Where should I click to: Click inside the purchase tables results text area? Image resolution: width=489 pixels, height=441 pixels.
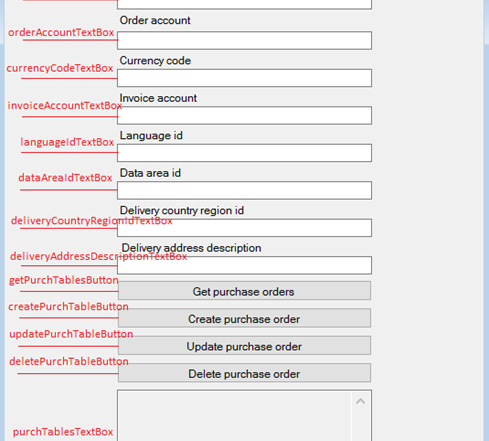click(x=235, y=417)
